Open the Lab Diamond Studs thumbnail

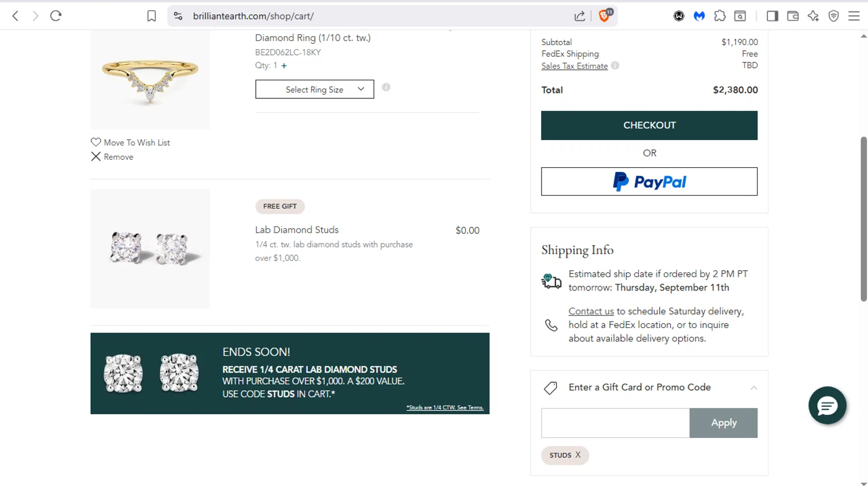click(150, 249)
